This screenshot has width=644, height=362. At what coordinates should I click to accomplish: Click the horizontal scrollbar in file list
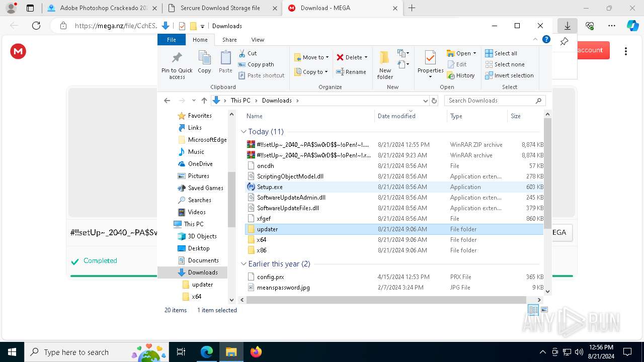(x=386, y=300)
